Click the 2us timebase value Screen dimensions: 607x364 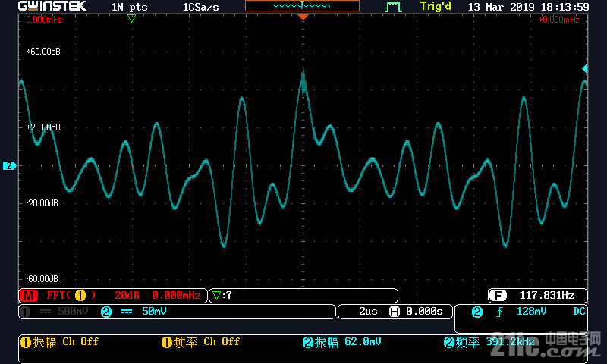point(368,312)
